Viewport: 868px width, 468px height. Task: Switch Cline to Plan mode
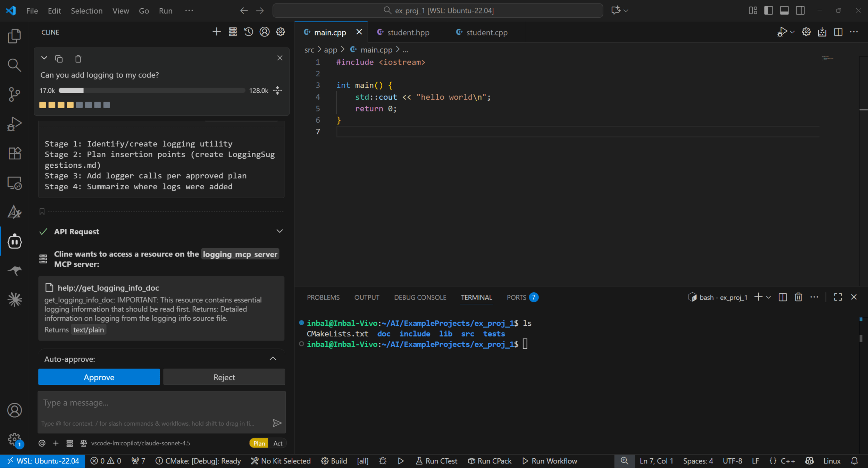click(259, 443)
